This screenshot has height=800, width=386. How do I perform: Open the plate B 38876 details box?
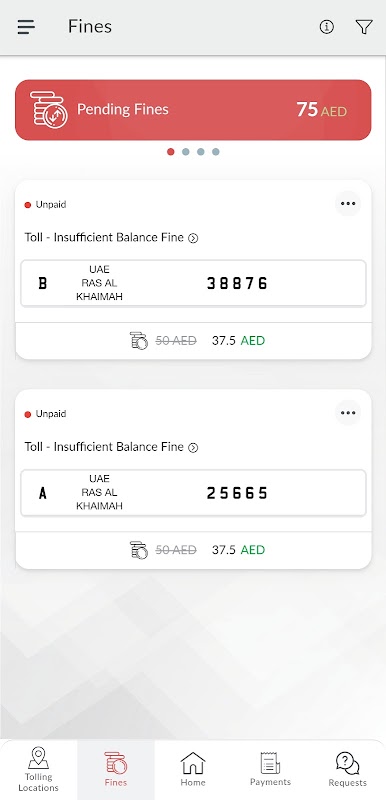click(x=193, y=283)
